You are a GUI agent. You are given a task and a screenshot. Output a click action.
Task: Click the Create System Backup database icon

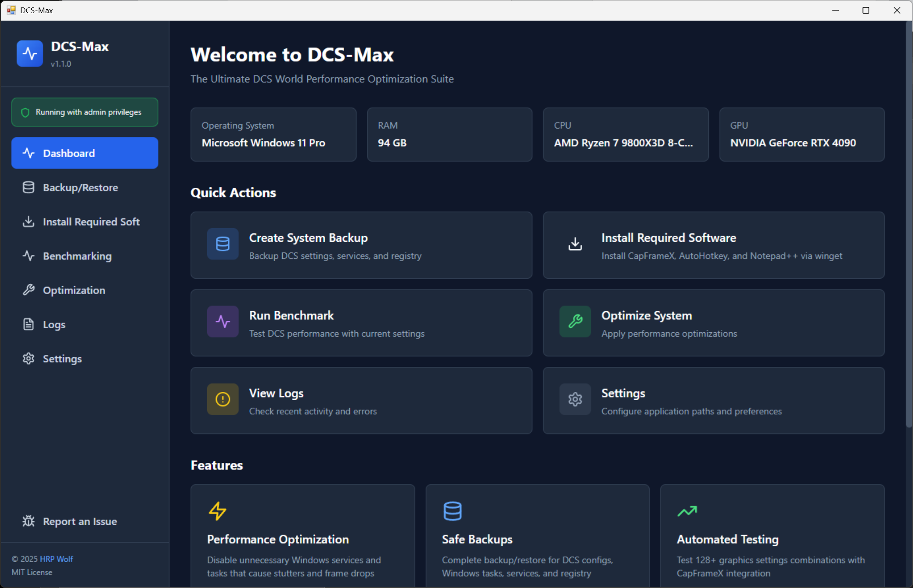[222, 244]
